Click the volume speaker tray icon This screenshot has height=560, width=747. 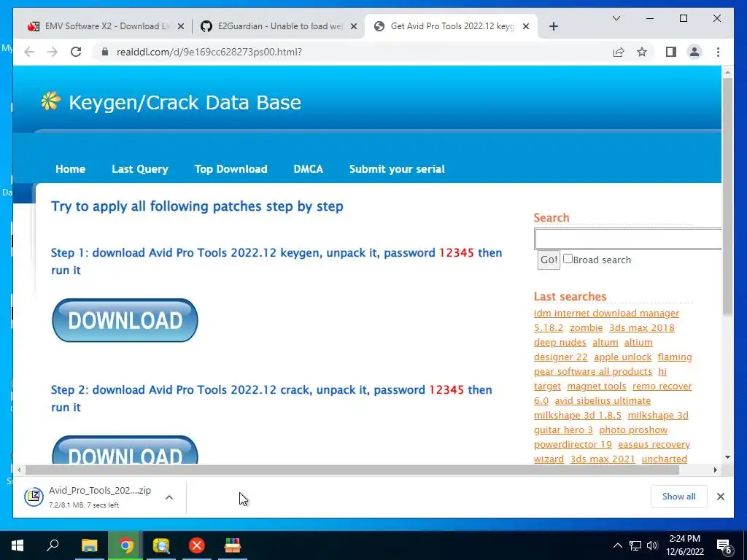point(652,545)
